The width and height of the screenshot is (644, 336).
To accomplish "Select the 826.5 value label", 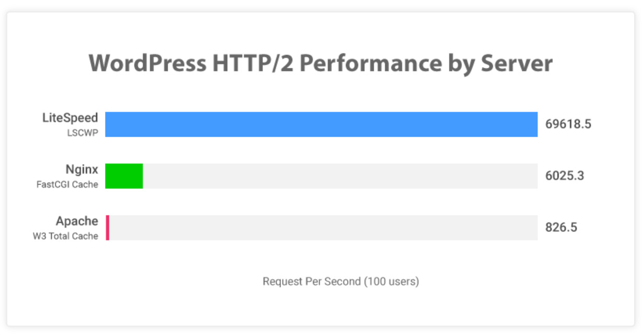I will click(561, 227).
